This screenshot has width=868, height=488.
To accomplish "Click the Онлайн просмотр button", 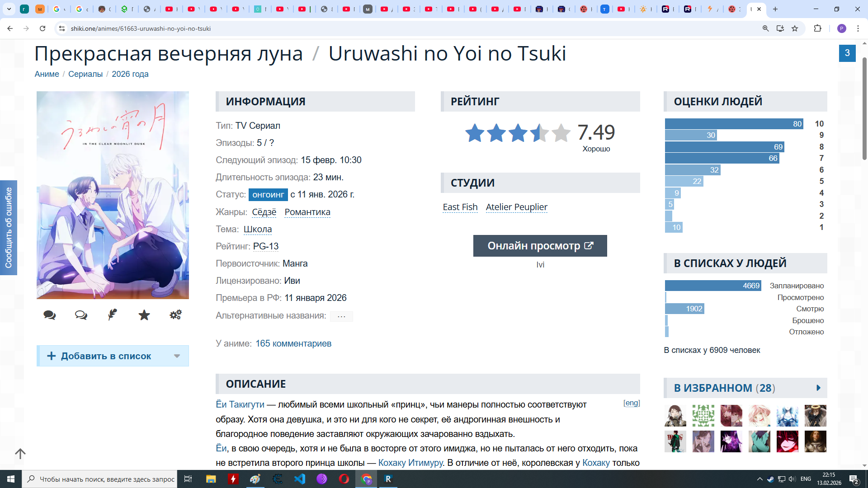I will pyautogui.click(x=540, y=246).
